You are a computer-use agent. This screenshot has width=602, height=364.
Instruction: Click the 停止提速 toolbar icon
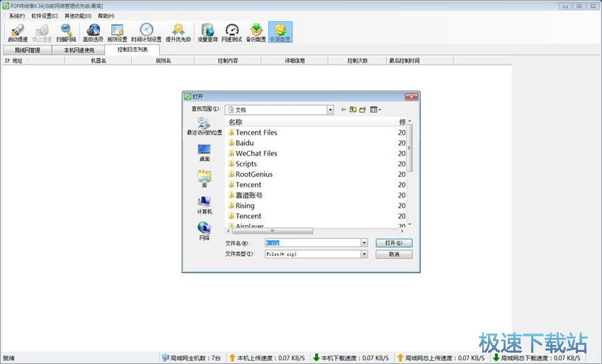point(42,33)
